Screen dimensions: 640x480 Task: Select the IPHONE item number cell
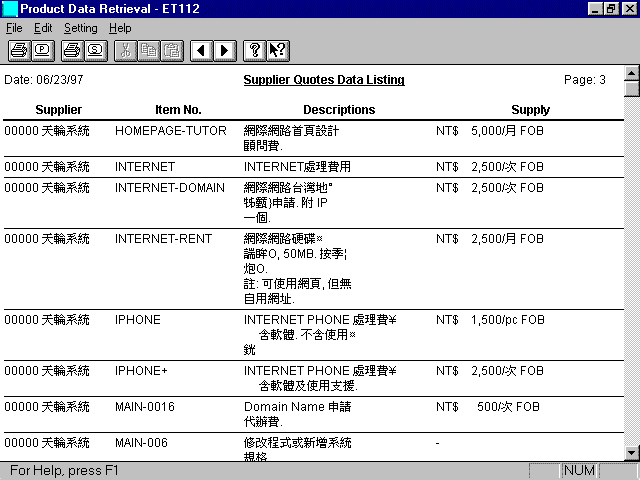click(x=138, y=320)
